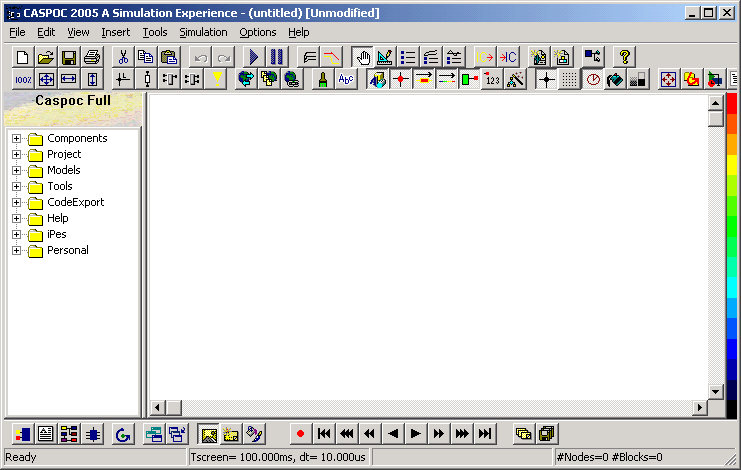Open help with yellow question mark icon

[625, 57]
